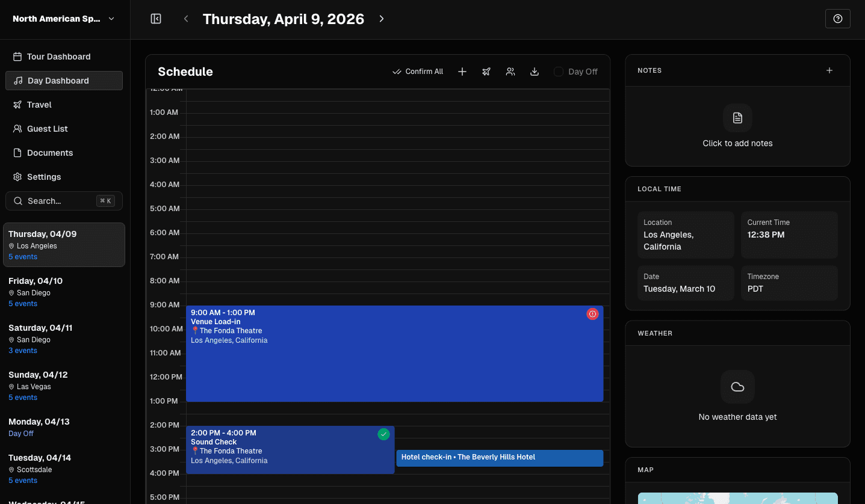Click the red alert badge on Venue Load-in
This screenshot has height=504, width=865.
(x=592, y=314)
